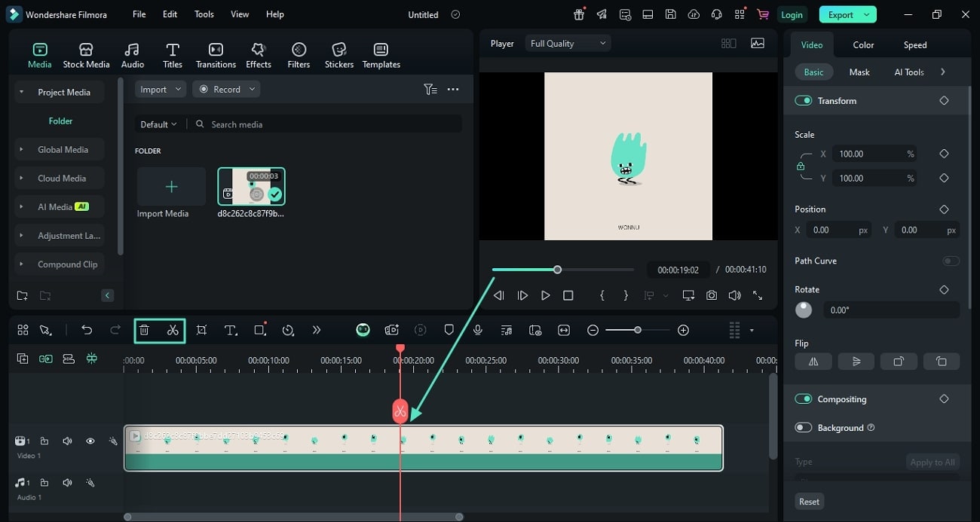Switch to the Color tab
The width and height of the screenshot is (980, 522).
tap(863, 44)
